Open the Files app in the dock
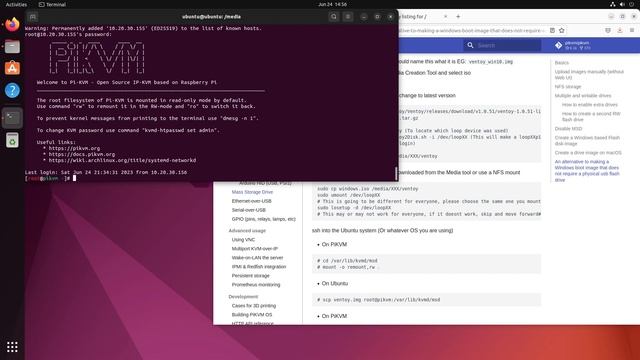This screenshot has height=360, width=640. point(12,47)
